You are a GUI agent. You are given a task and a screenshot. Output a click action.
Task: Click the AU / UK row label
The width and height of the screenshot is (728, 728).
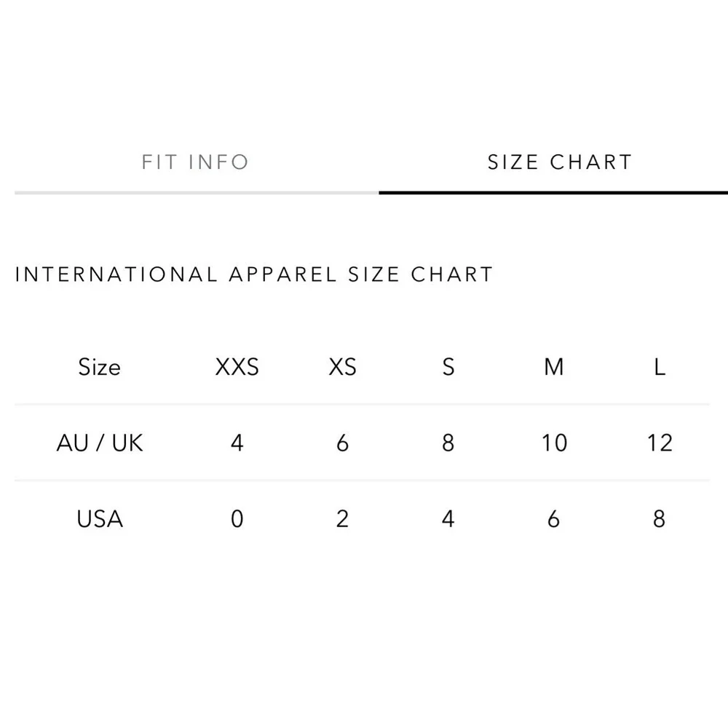pos(99,443)
